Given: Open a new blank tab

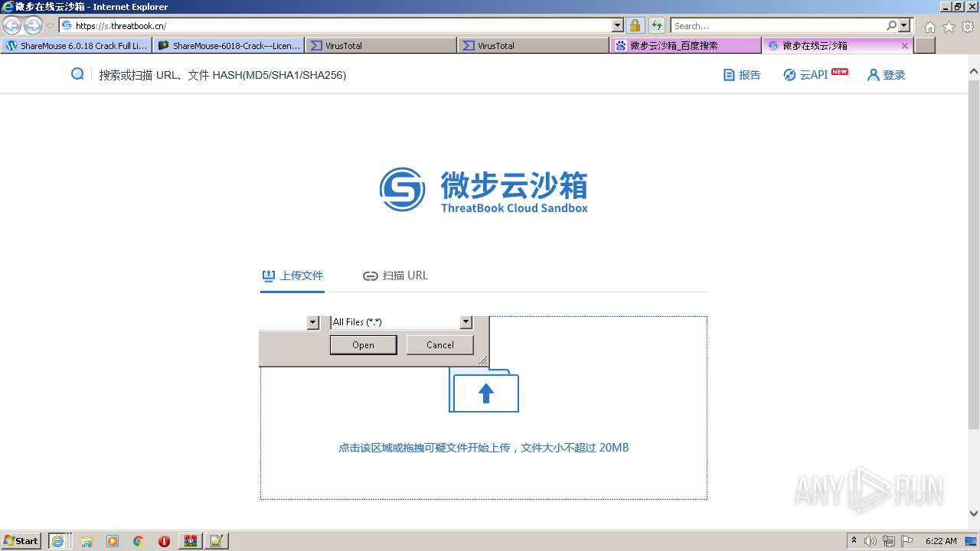Looking at the screenshot, I should [925, 46].
